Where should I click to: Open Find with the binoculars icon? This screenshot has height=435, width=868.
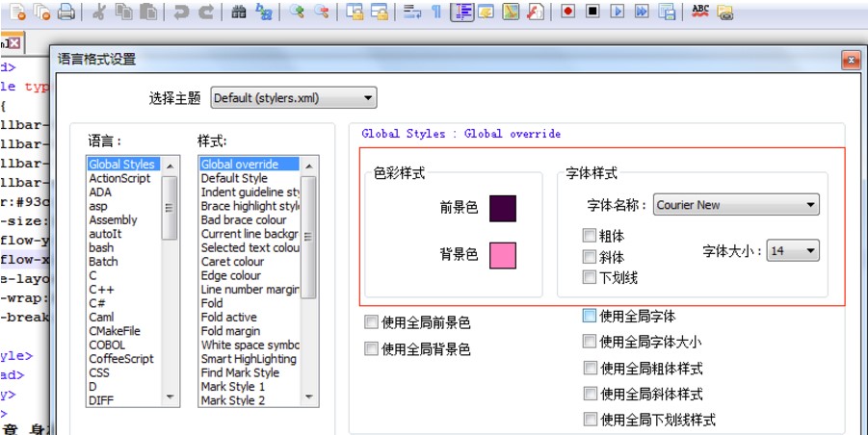pos(239,12)
